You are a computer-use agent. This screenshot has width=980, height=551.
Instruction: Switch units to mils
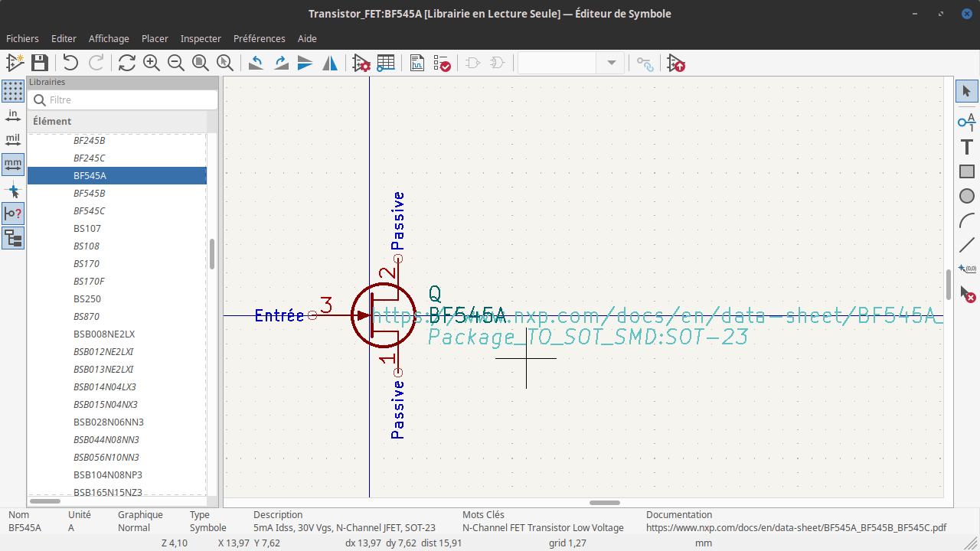click(13, 140)
